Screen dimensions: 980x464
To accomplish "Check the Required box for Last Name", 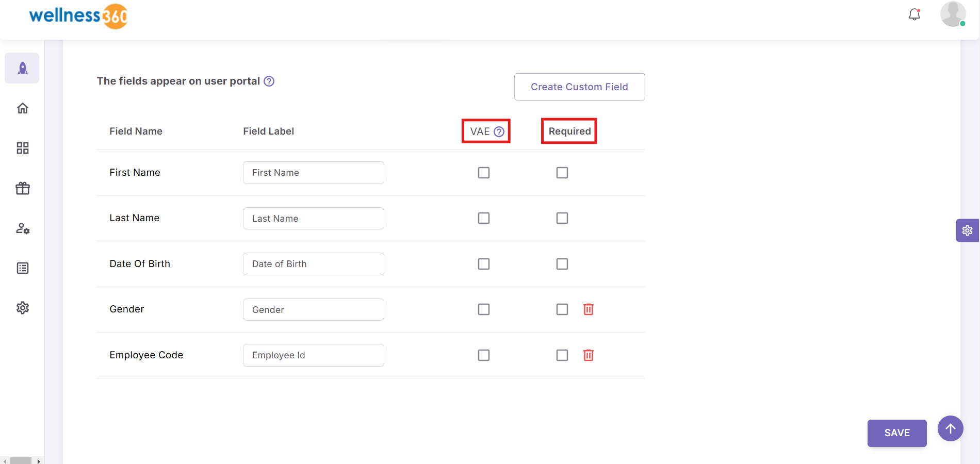I will point(562,218).
